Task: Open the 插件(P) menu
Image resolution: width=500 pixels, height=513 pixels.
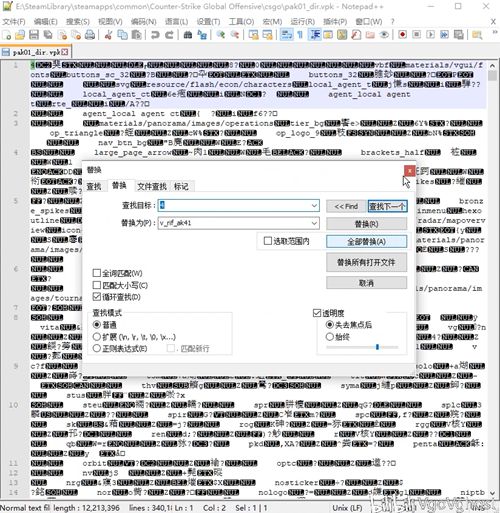Action: pos(335,22)
